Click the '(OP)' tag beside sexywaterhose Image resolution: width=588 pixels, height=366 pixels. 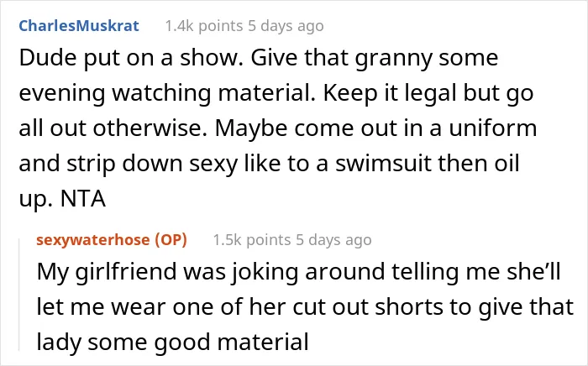(171, 240)
